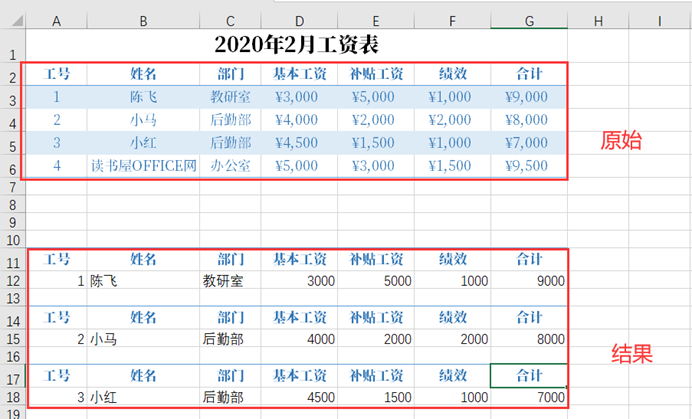Image resolution: width=692 pixels, height=419 pixels.
Task: Select row 13 header
Action: pos(13,298)
